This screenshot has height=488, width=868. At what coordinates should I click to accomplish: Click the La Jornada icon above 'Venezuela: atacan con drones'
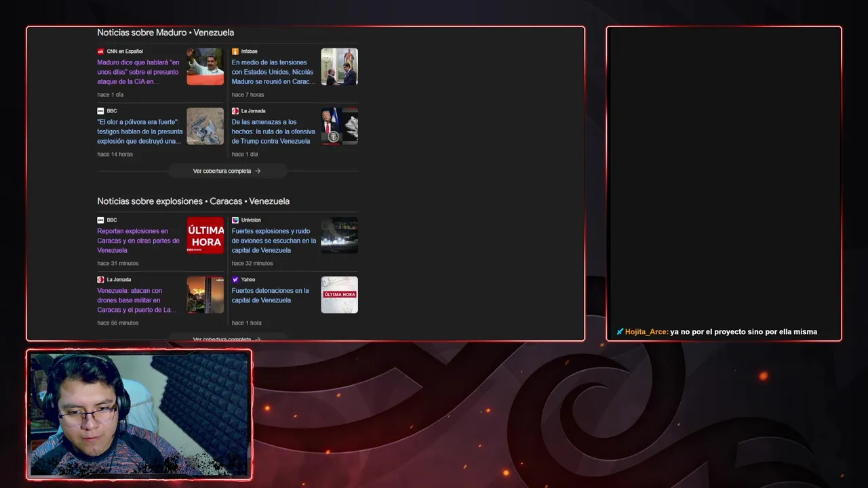click(100, 280)
